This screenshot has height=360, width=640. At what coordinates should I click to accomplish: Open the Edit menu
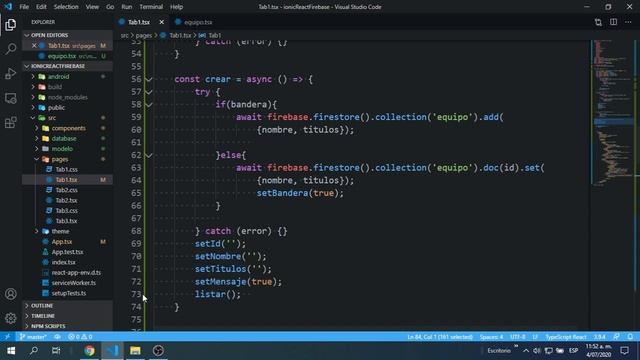click(x=41, y=7)
